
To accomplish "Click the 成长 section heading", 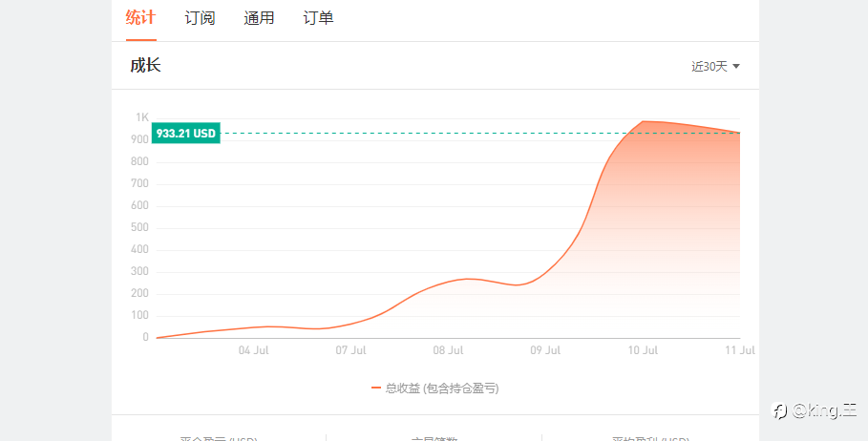I will tap(145, 65).
